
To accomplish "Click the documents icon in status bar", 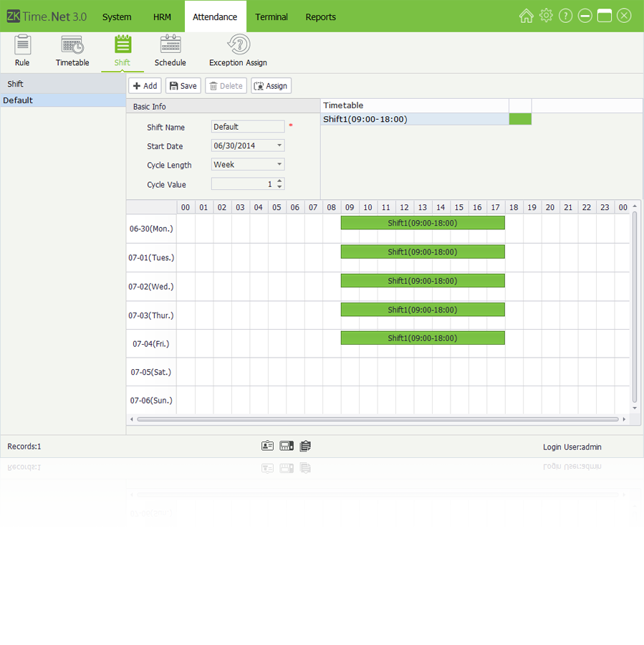I will [306, 446].
